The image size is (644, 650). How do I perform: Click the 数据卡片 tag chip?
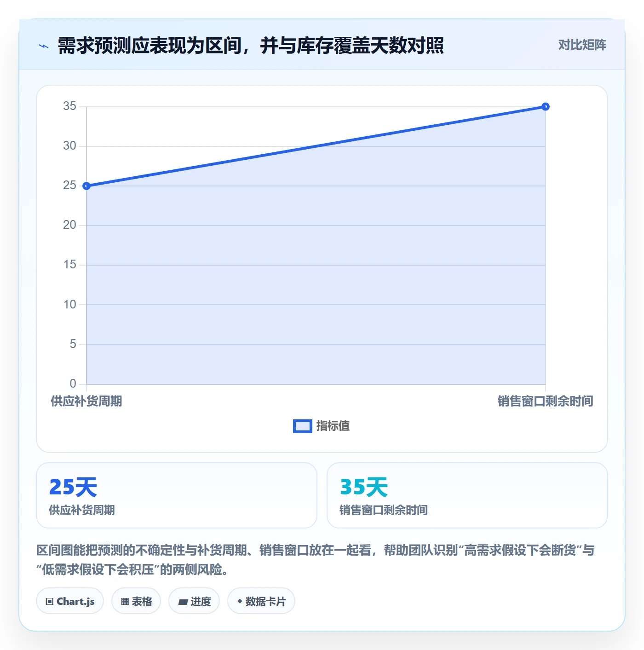[261, 601]
